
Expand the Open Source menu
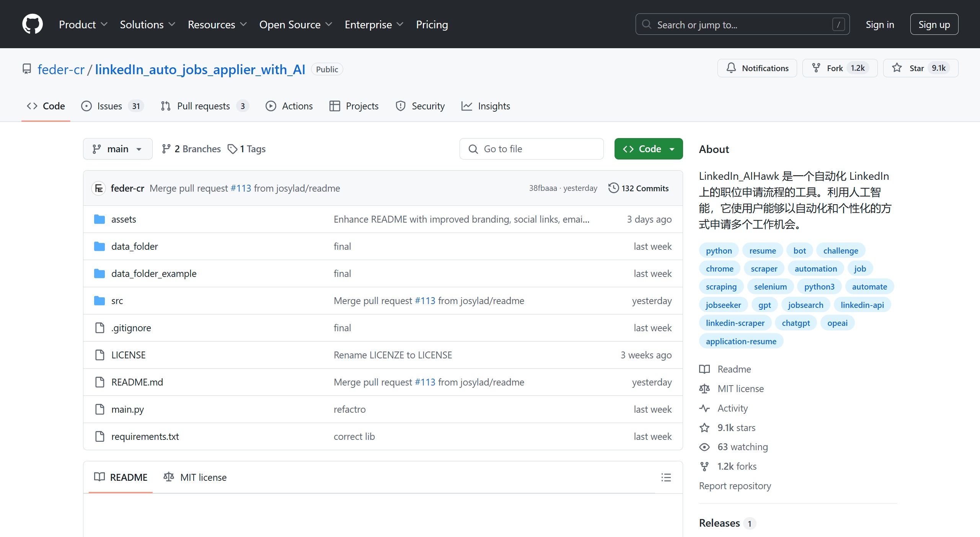point(295,24)
